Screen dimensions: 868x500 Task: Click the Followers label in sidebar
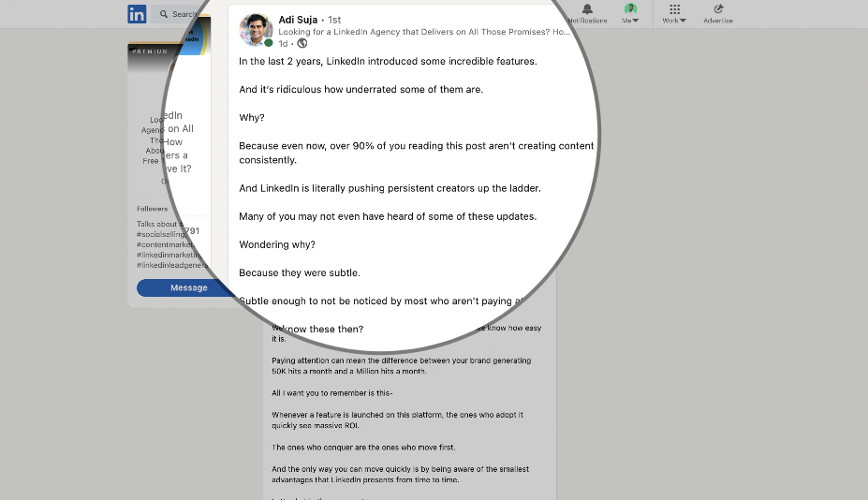coord(152,209)
